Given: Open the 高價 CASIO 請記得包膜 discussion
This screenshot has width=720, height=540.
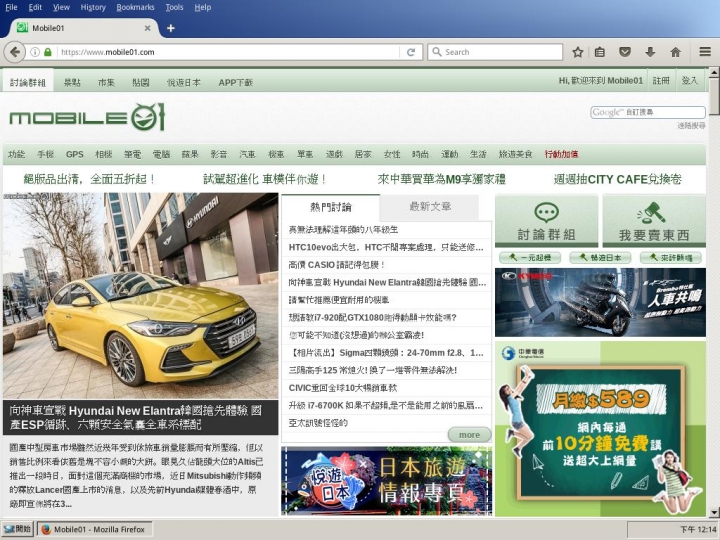Looking at the screenshot, I should tap(337, 265).
